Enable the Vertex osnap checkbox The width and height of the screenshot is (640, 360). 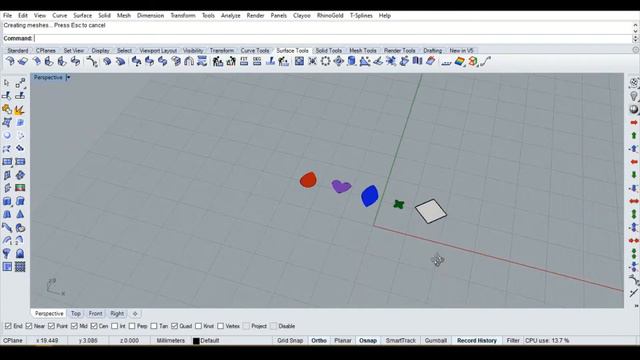pyautogui.click(x=220, y=326)
